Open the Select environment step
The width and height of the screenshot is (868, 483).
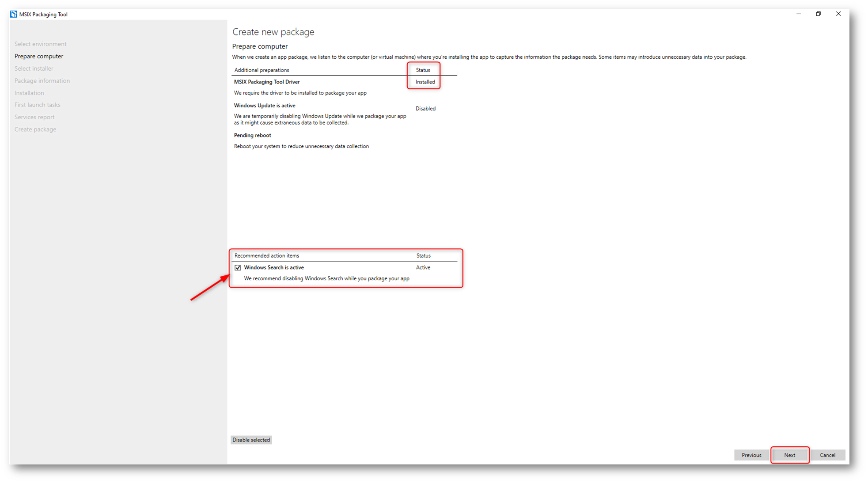(40, 44)
